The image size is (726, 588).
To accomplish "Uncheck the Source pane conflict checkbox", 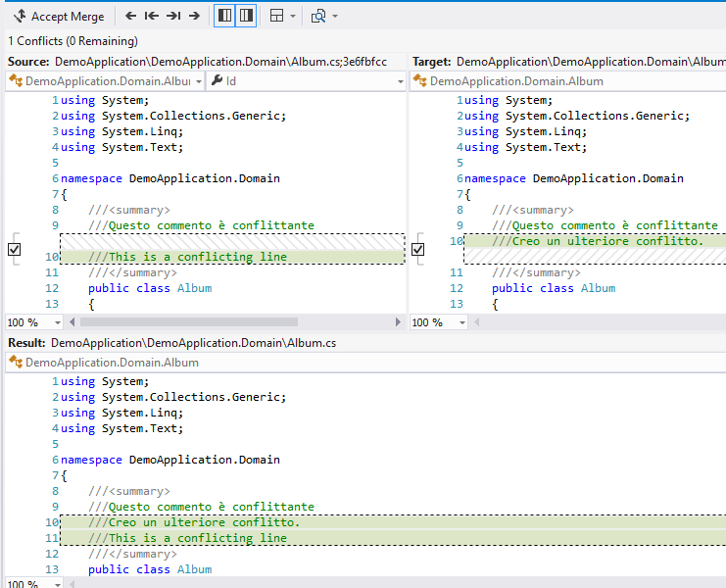I will (x=14, y=249).
